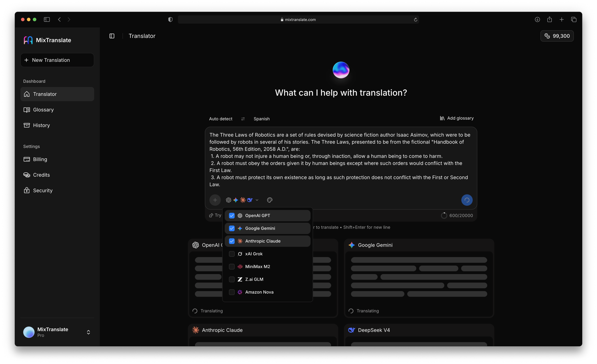The width and height of the screenshot is (597, 364).
Task: Click the credits counter showing 99,300
Action: 557,36
